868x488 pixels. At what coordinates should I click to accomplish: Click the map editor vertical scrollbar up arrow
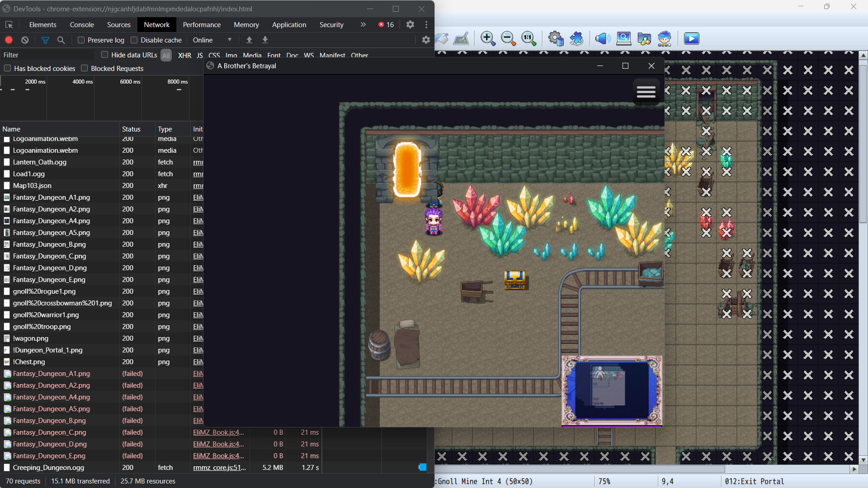[x=863, y=55]
